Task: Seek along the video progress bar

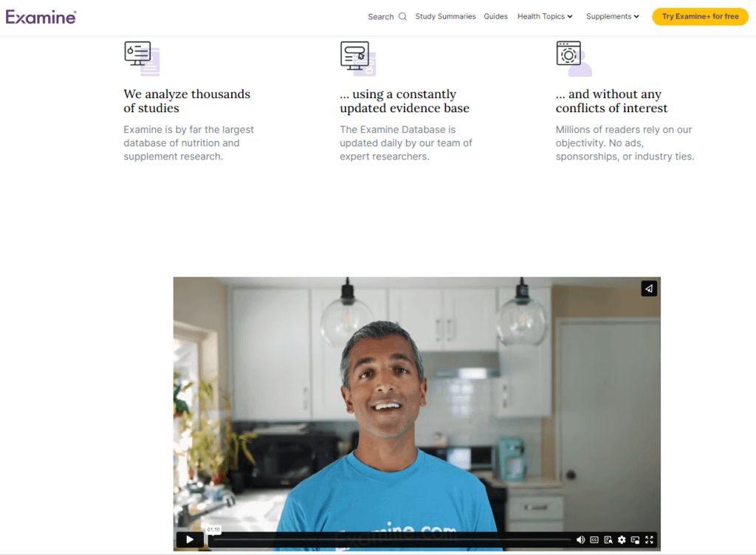Action: point(391,540)
